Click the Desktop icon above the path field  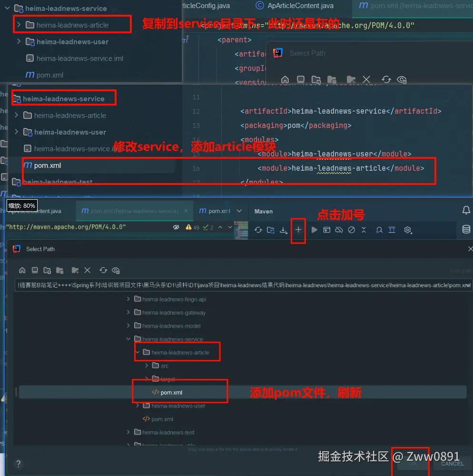(35, 270)
